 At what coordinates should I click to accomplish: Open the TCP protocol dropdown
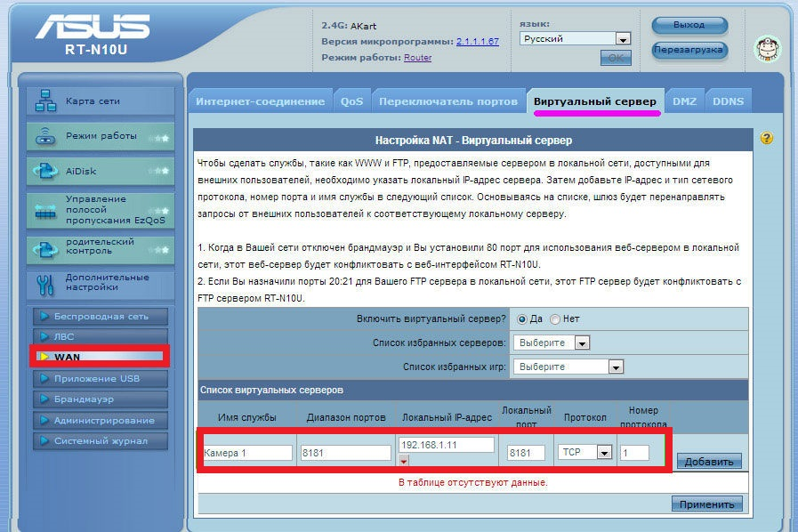[584, 452]
